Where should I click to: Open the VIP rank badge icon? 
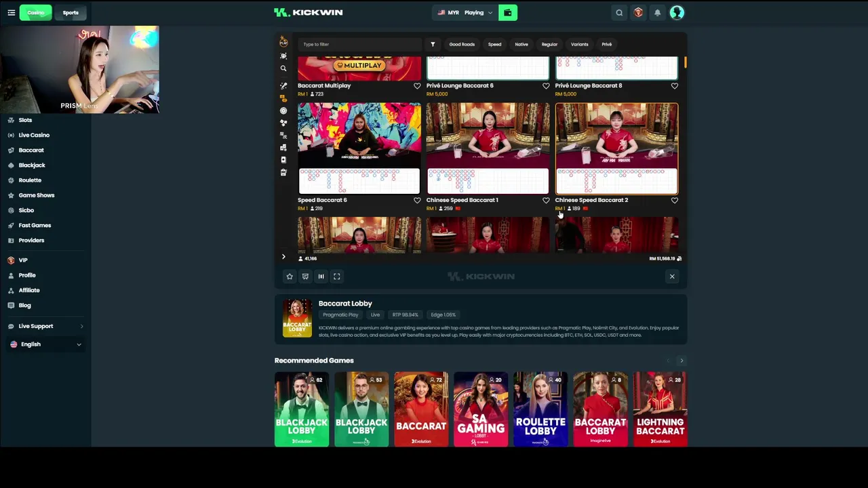click(638, 12)
